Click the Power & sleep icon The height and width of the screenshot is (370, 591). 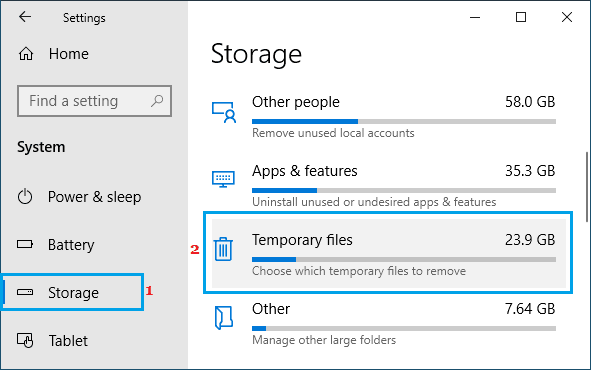[x=25, y=197]
